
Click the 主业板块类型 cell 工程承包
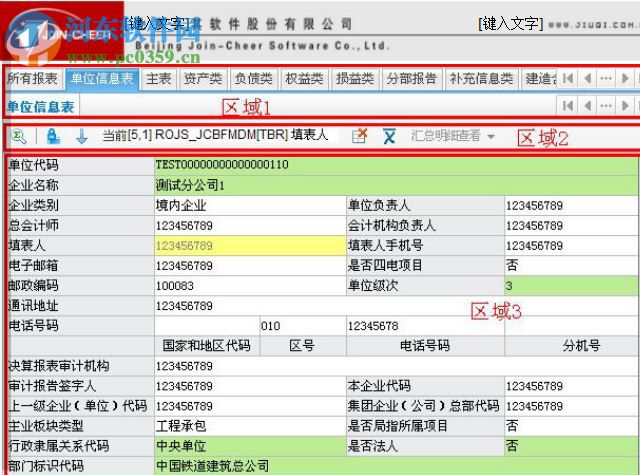250,426
